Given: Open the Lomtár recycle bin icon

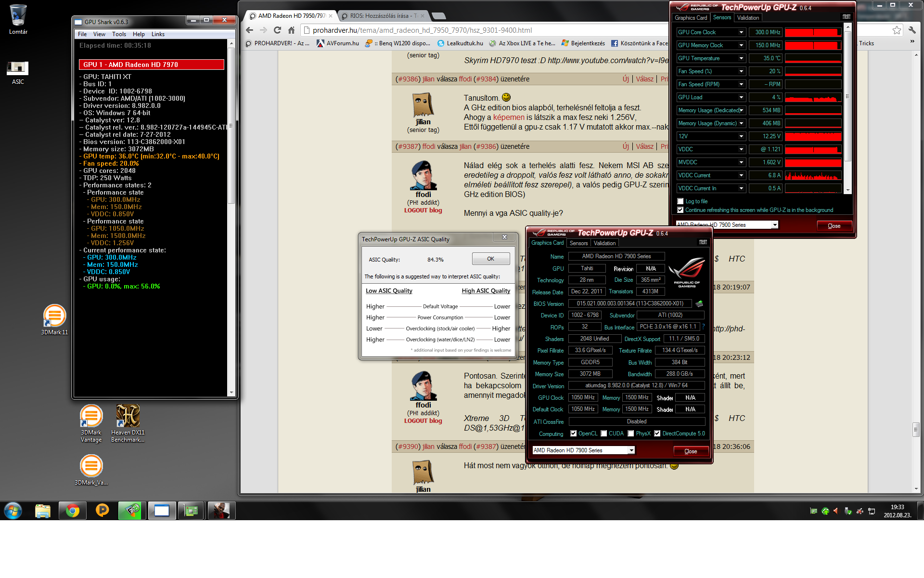Looking at the screenshot, I should point(18,19).
